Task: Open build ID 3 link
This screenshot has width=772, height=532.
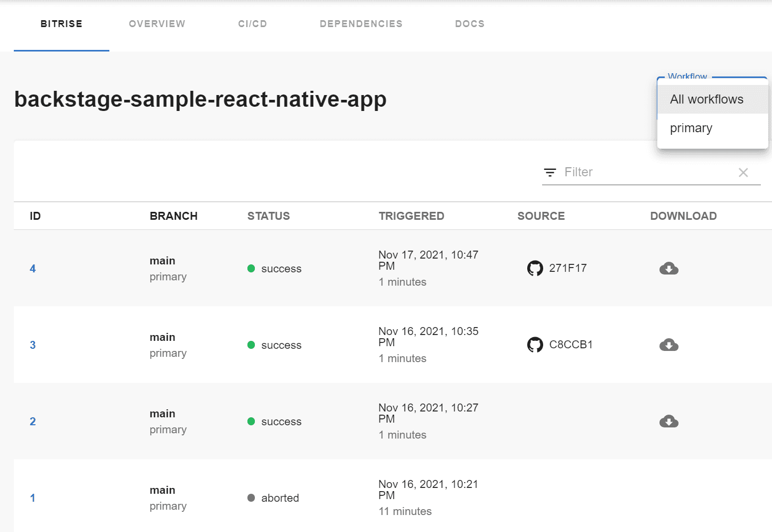Action: [33, 345]
